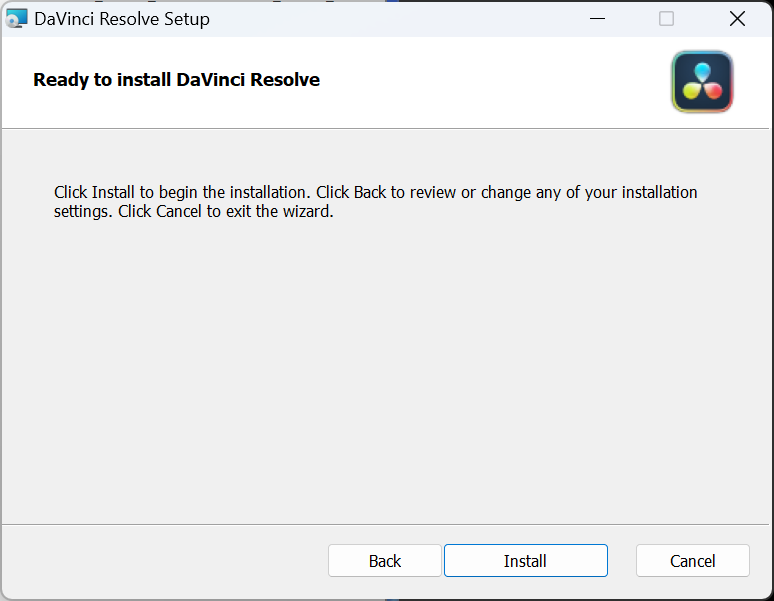
Task: Click the DaVinci Resolve logo icon
Action: click(x=702, y=82)
